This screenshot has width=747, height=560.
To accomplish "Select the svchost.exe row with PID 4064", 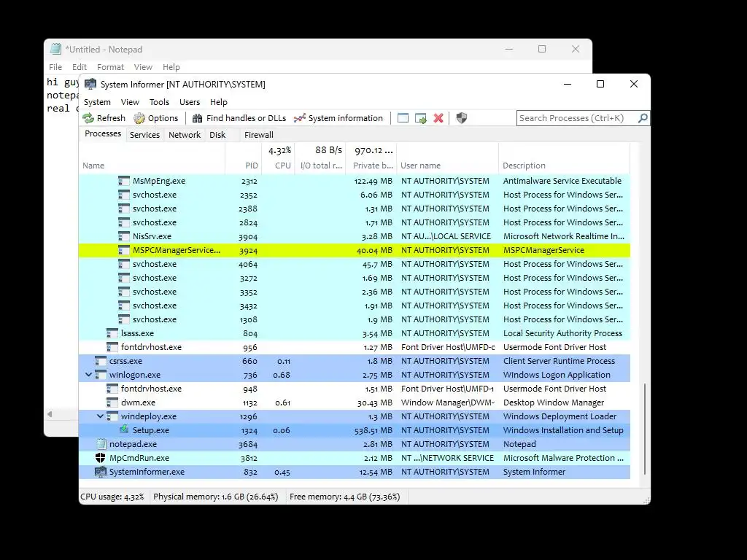I will [355, 264].
